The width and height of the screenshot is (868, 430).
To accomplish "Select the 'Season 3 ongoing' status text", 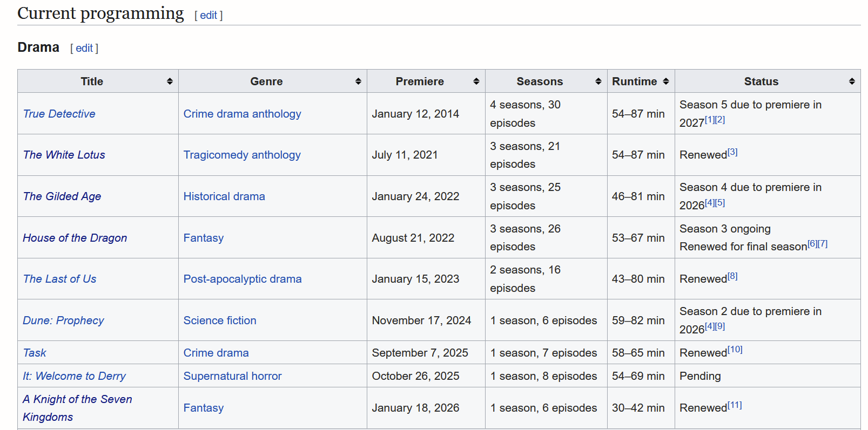I will pos(725,229).
